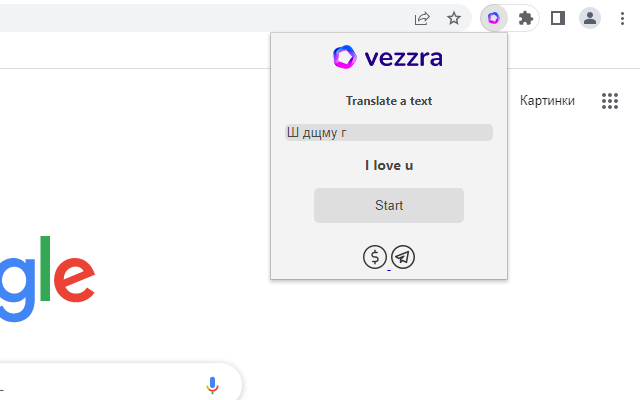Image resolution: width=640 pixels, height=400 pixels.
Task: Bookmark this tab with the star icon
Action: (454, 18)
